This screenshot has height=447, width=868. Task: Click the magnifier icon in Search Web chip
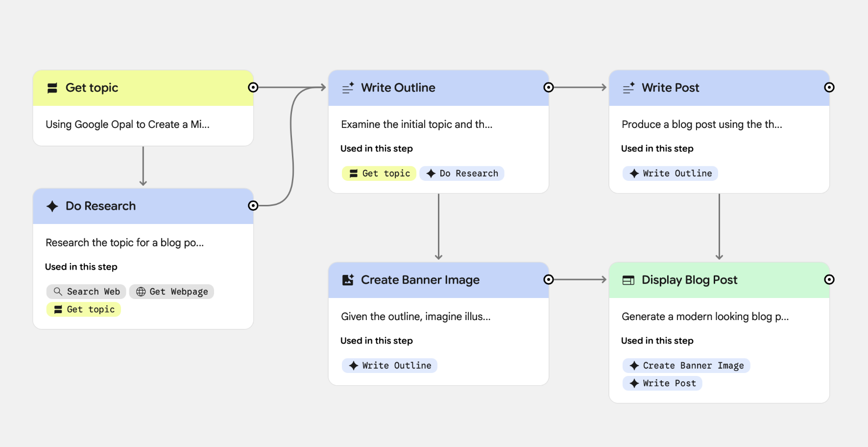57,291
